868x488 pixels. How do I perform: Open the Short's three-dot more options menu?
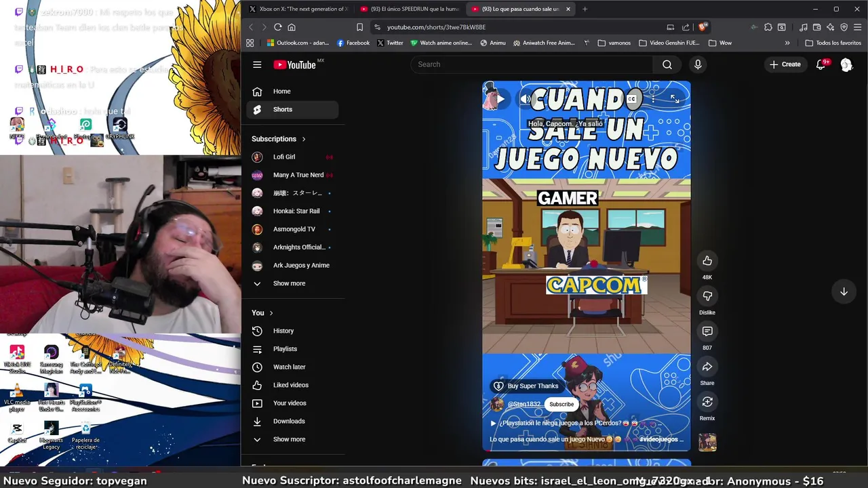click(653, 99)
